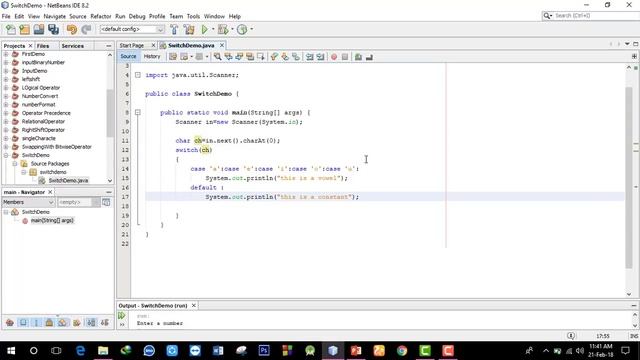Expand the NumberConvert project node
This screenshot has height=360, width=640.
(x=6, y=96)
